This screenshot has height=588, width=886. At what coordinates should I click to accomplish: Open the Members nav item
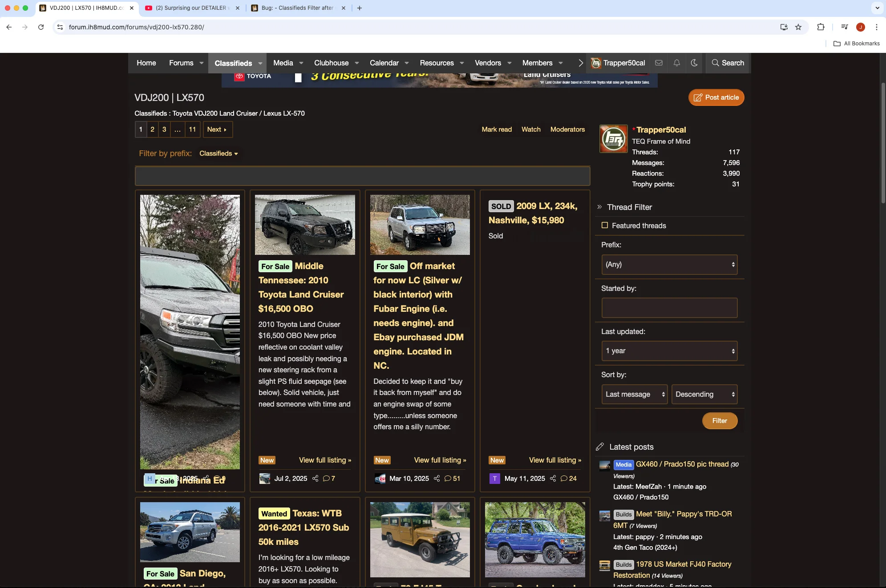point(537,63)
